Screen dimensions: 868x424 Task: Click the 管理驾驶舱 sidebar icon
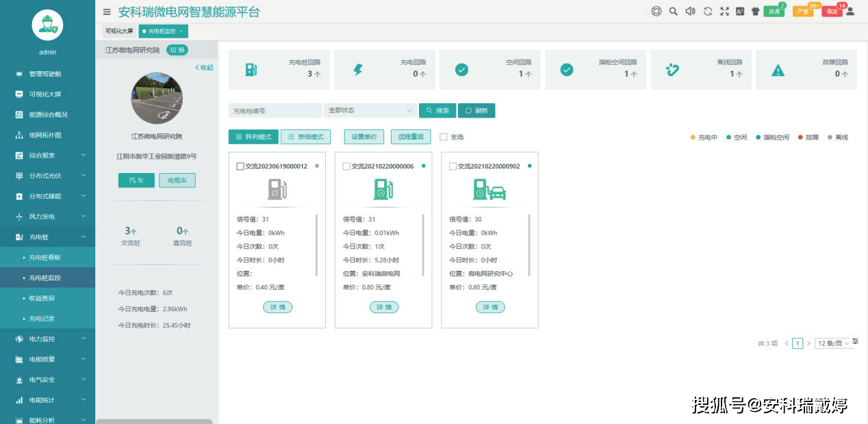19,74
